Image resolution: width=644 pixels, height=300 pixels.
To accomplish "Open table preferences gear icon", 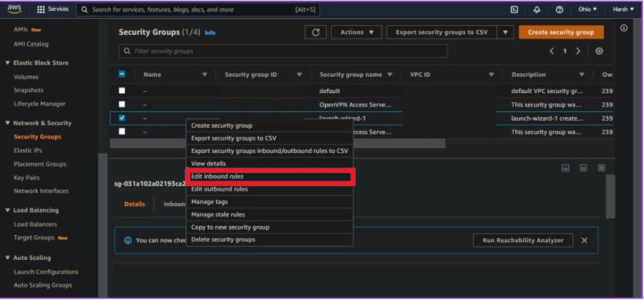I will (x=599, y=51).
